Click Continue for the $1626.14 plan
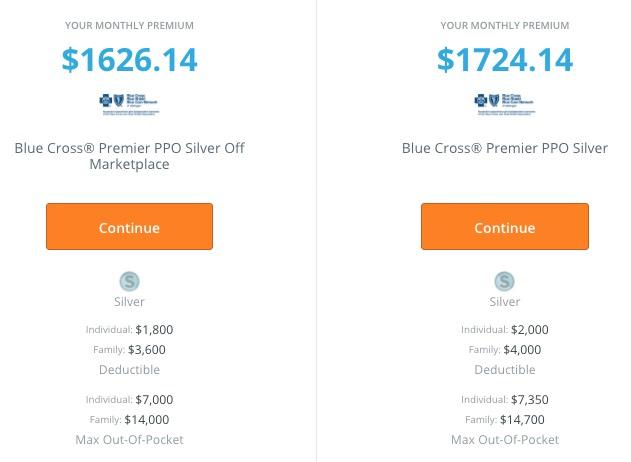Screen dimensions: 631x462 tap(129, 227)
